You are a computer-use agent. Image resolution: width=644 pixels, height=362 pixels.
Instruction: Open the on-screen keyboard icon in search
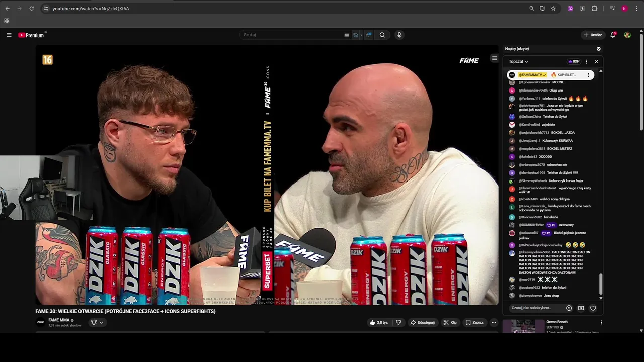pos(347,35)
